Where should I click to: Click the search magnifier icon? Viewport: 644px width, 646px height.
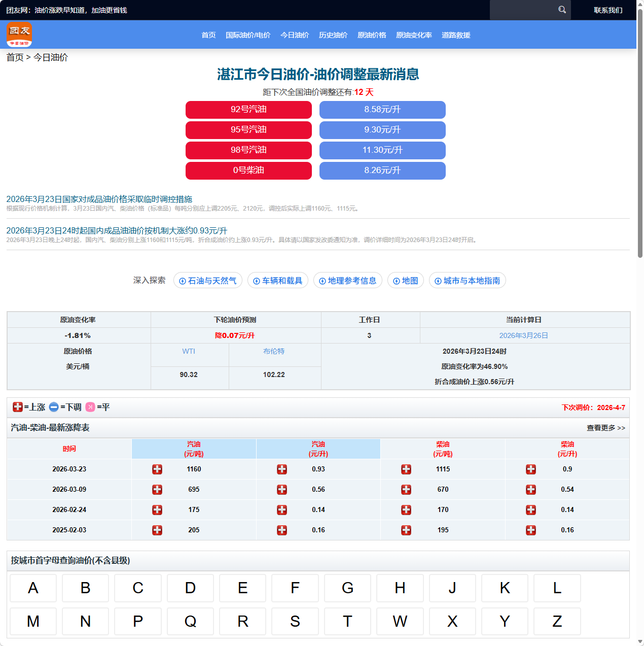pyautogui.click(x=561, y=10)
